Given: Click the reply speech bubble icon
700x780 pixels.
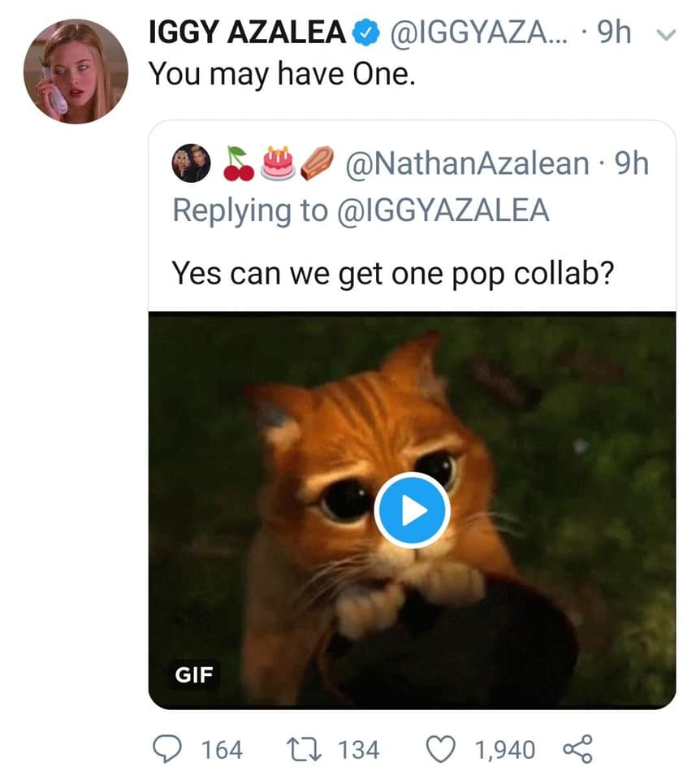Looking at the screenshot, I should point(167,748).
